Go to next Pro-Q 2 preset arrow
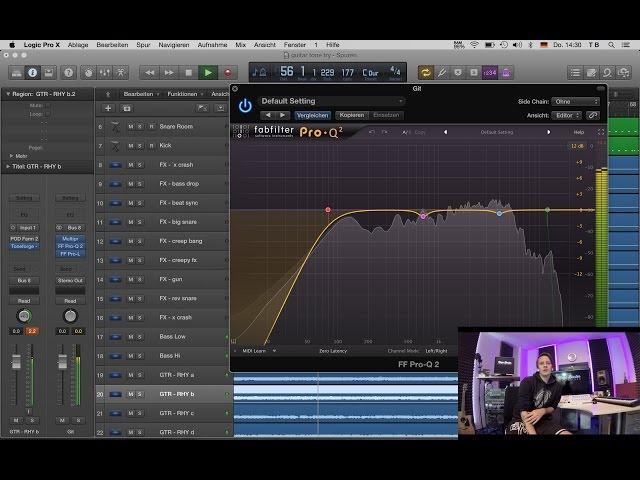The image size is (640, 480). (x=549, y=132)
